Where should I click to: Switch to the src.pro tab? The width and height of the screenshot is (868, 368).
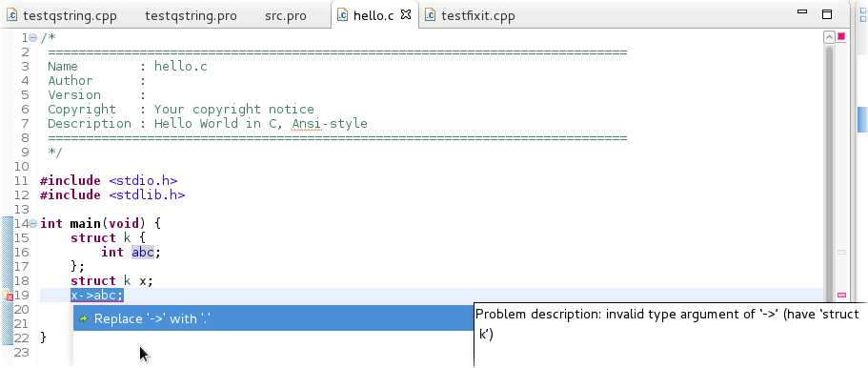click(x=285, y=15)
